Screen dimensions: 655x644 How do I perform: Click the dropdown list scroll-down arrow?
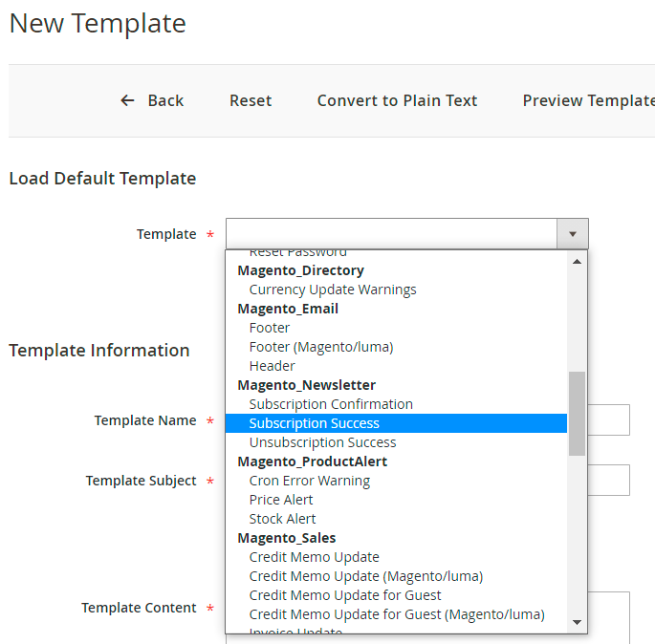pos(577,622)
